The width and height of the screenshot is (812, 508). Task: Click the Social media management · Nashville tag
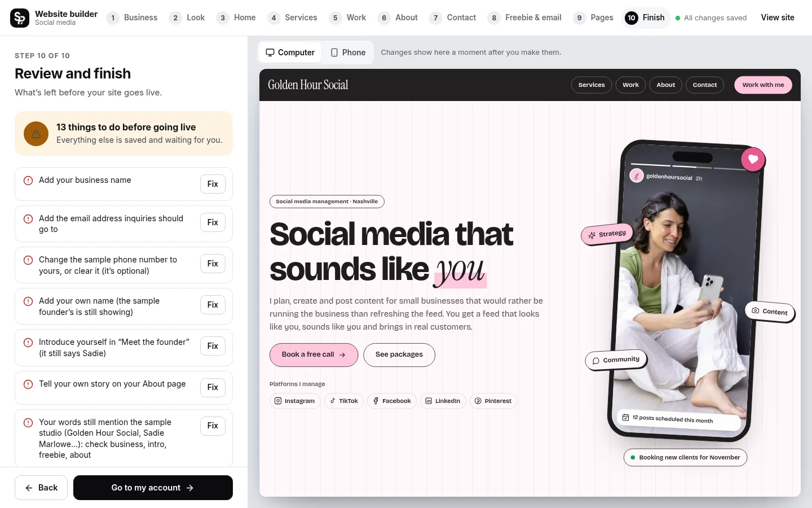pos(327,202)
